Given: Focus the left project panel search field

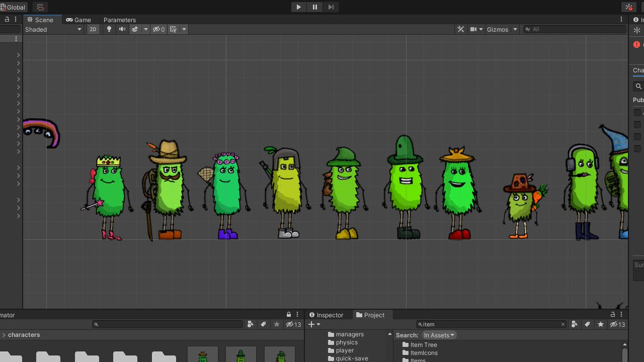Looking at the screenshot, I should point(167,324).
